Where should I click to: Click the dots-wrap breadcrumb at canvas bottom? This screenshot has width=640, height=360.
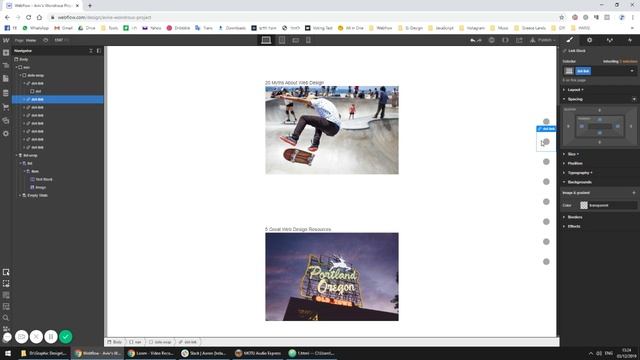click(160, 342)
